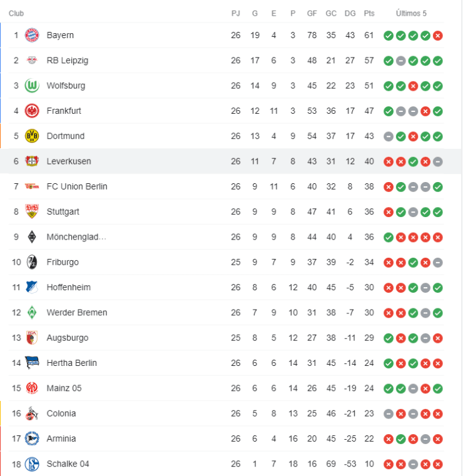
Task: Click the Leverkusen club crest icon
Action: (32, 161)
